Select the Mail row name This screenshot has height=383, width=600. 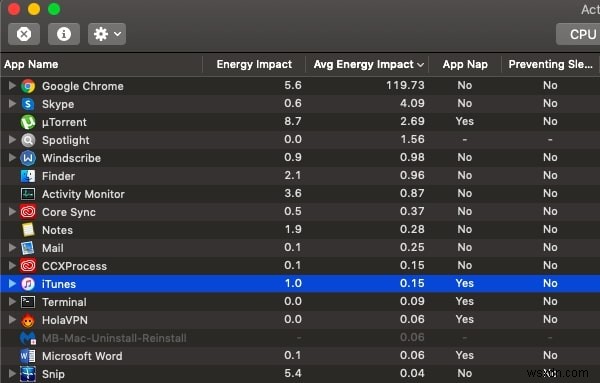click(52, 248)
